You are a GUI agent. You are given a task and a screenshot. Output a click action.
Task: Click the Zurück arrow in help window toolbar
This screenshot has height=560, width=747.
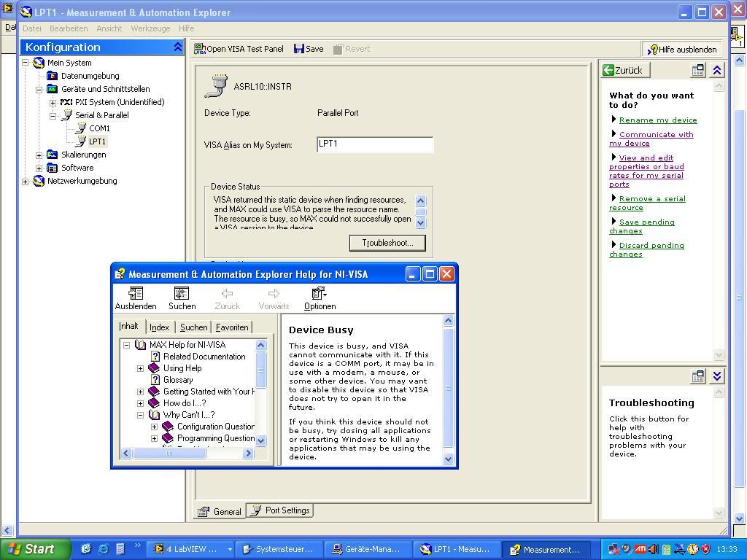(228, 298)
